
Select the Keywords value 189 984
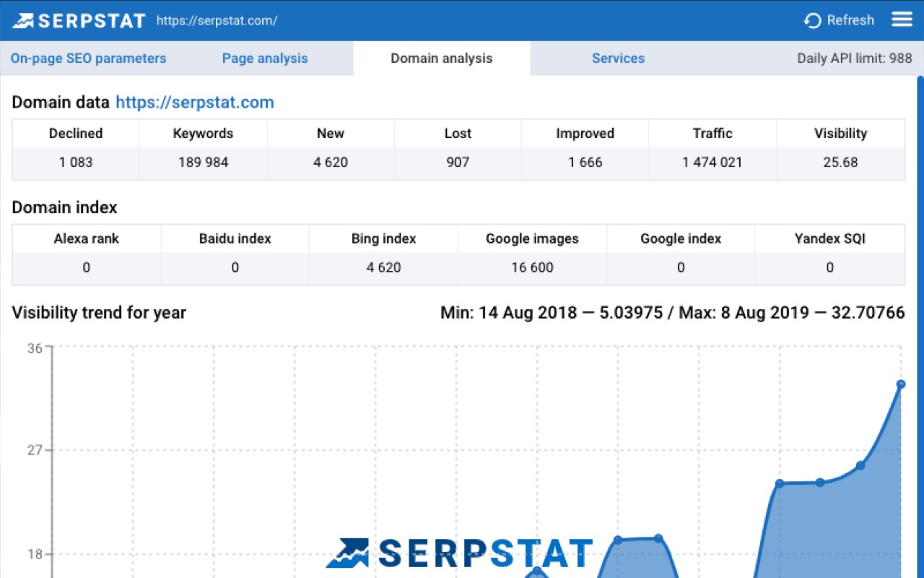pos(203,163)
